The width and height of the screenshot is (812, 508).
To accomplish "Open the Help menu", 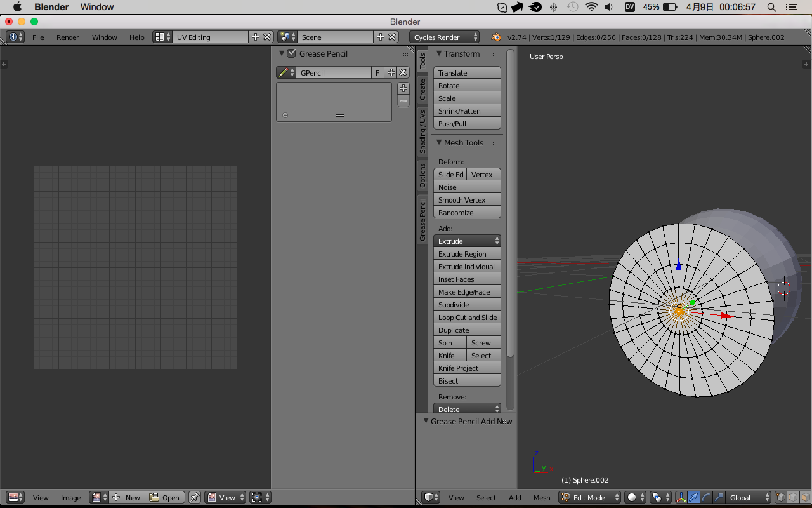I will click(x=137, y=37).
